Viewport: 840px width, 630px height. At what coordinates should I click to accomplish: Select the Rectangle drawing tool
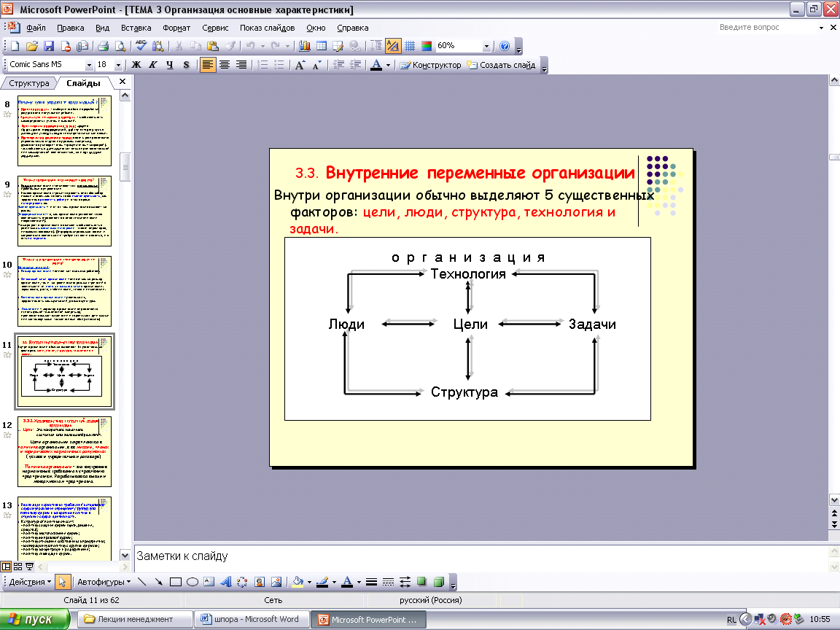pyautogui.click(x=175, y=582)
